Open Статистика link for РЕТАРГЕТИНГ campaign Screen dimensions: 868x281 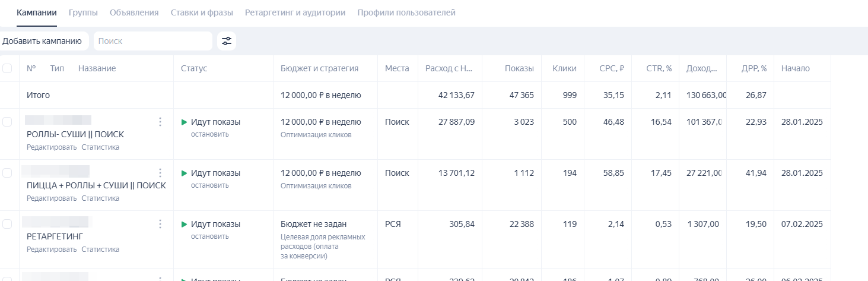tap(100, 250)
